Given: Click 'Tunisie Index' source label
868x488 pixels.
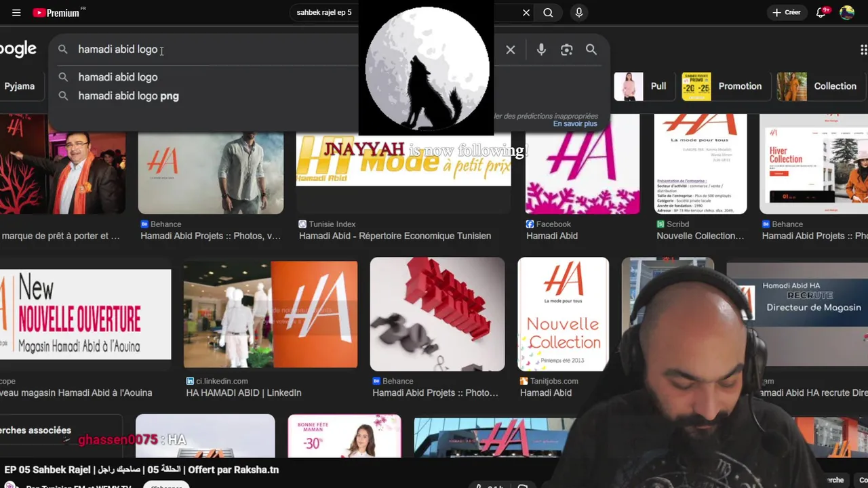Looking at the screenshot, I should [332, 224].
